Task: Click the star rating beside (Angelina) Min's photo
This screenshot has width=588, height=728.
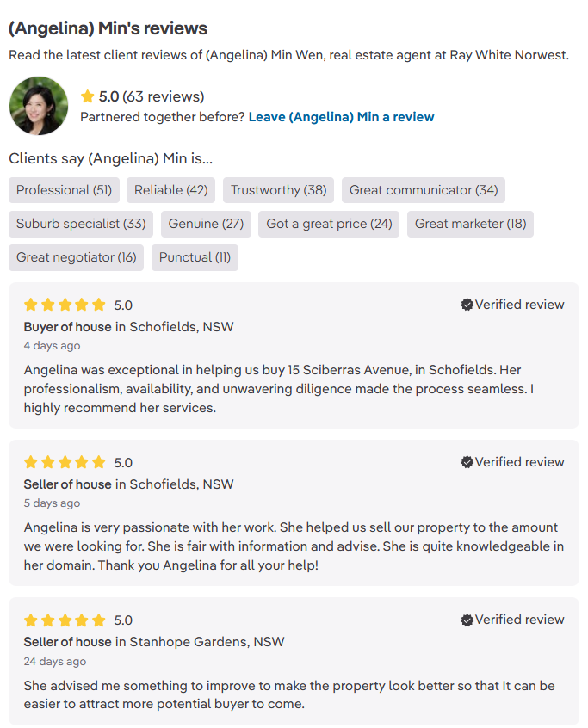Action: coord(86,96)
